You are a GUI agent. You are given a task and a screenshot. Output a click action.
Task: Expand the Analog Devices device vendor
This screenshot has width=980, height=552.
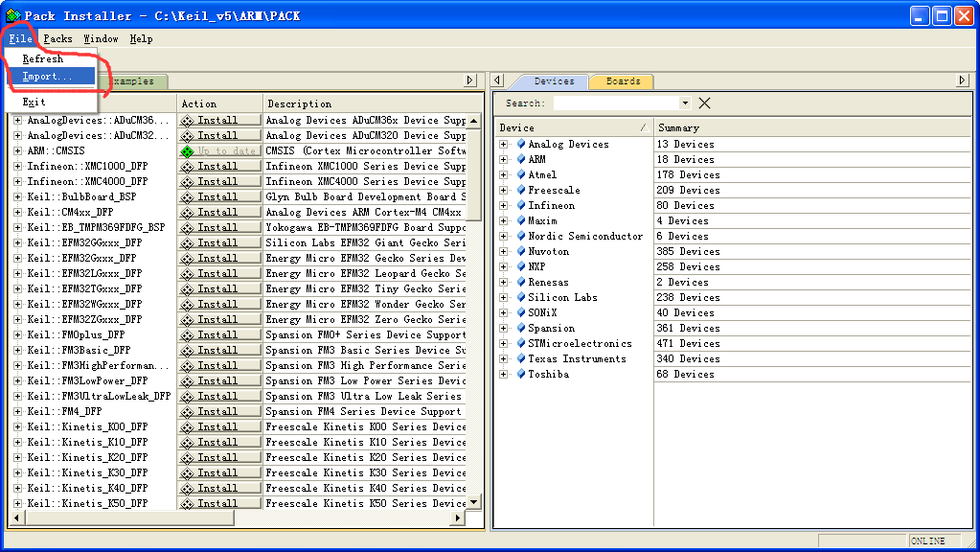coord(504,144)
